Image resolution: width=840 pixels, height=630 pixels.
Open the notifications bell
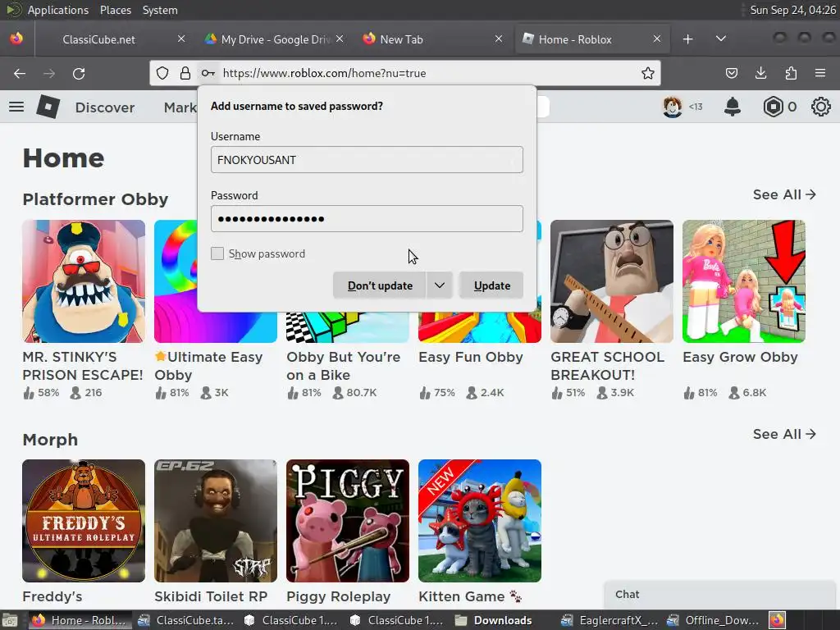733,107
